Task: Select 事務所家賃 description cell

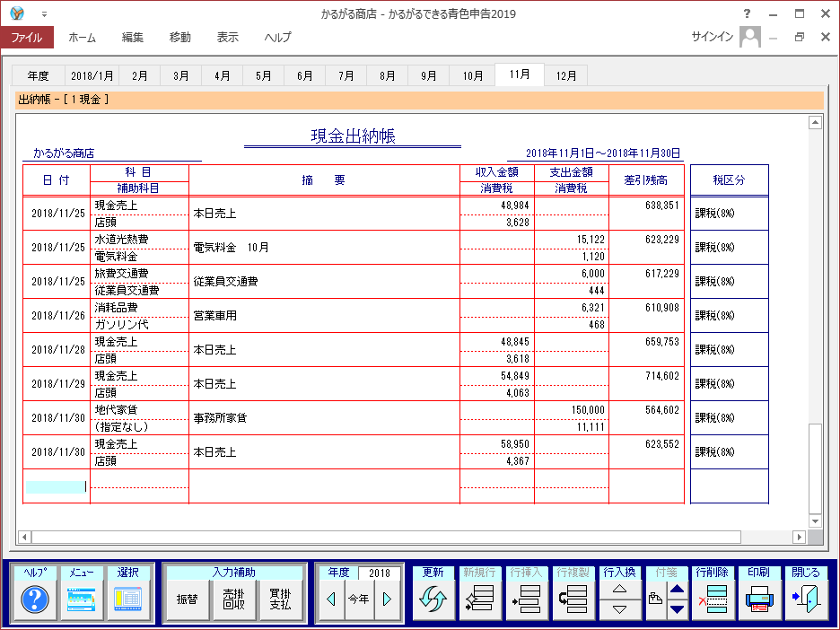Action: [x=324, y=418]
